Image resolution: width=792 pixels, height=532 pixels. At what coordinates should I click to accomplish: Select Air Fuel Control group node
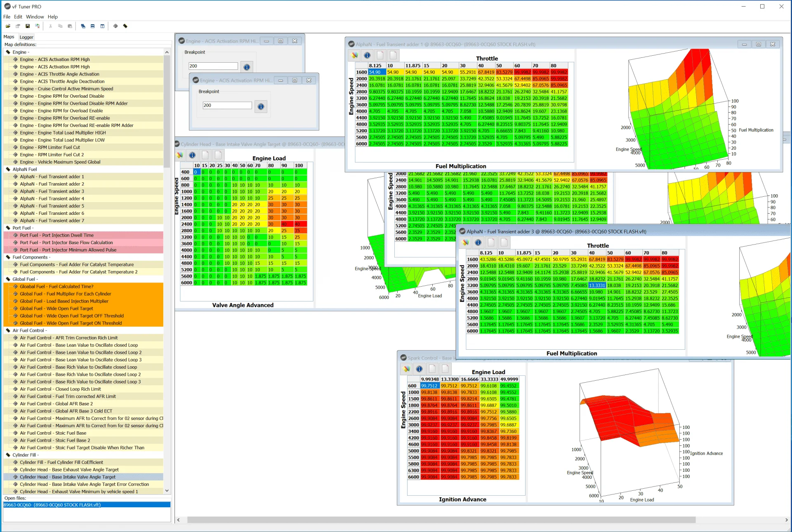[x=29, y=330]
